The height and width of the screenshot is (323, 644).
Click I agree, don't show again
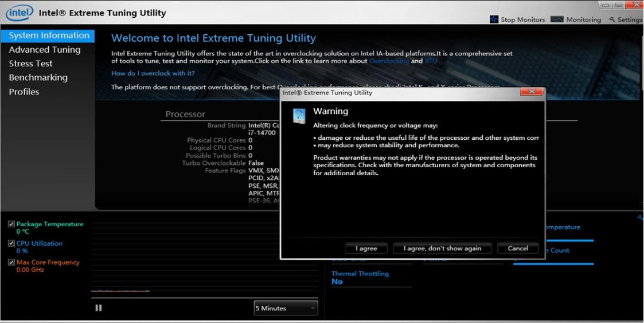(x=442, y=249)
